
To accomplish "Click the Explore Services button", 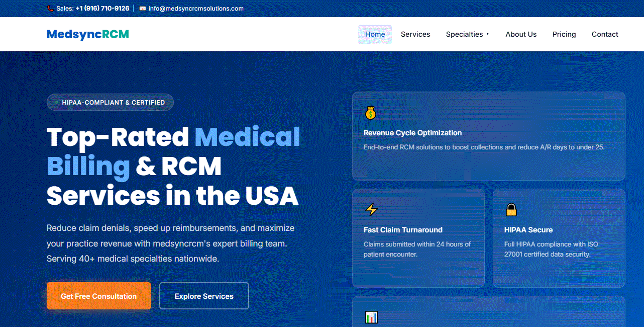I will pos(204,296).
